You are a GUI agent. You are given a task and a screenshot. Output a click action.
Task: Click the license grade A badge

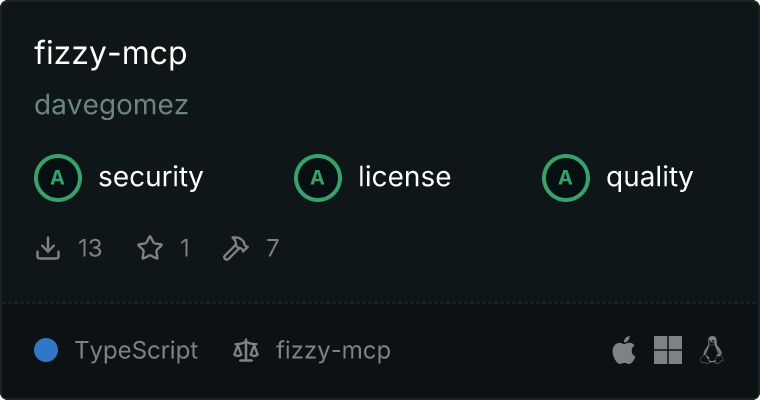point(317,178)
